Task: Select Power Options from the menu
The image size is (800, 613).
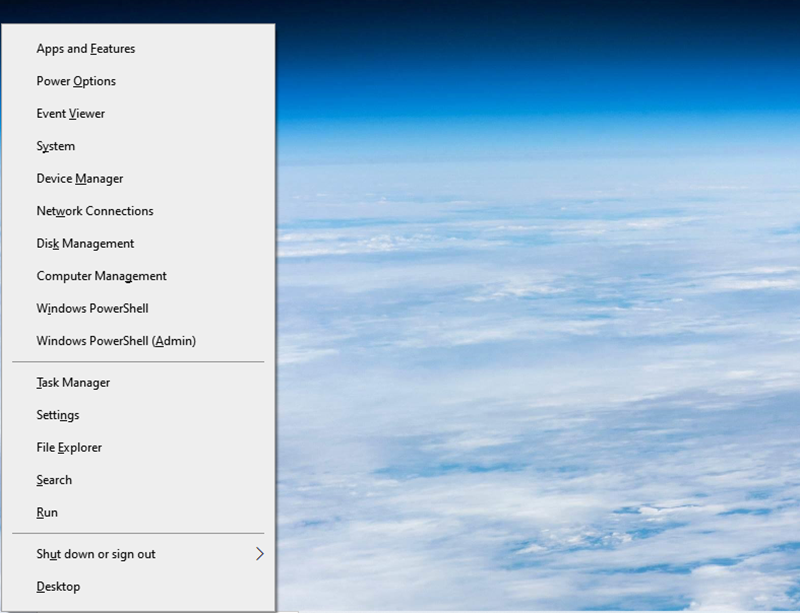Action: click(76, 81)
